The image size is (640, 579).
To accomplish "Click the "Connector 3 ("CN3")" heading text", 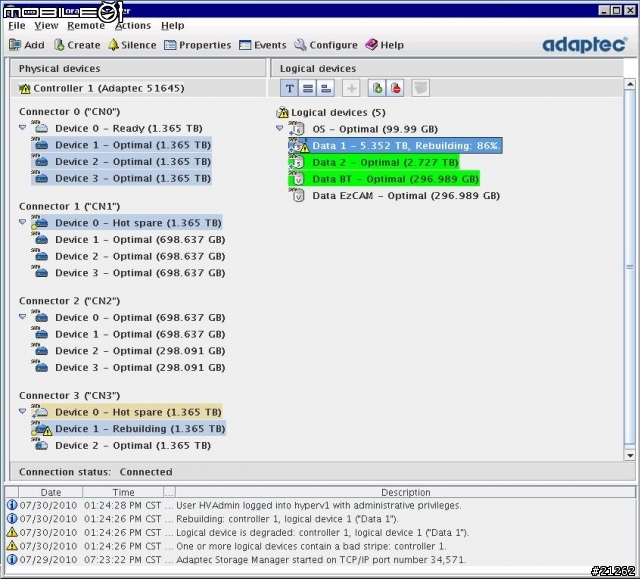I will point(69,395).
